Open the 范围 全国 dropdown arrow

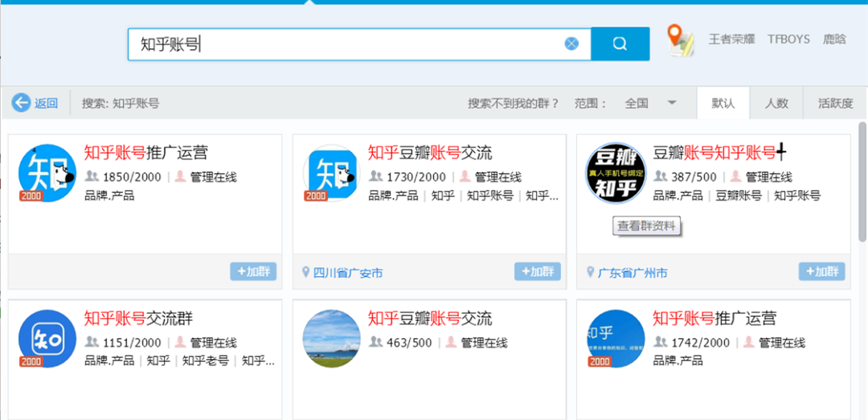click(x=671, y=102)
